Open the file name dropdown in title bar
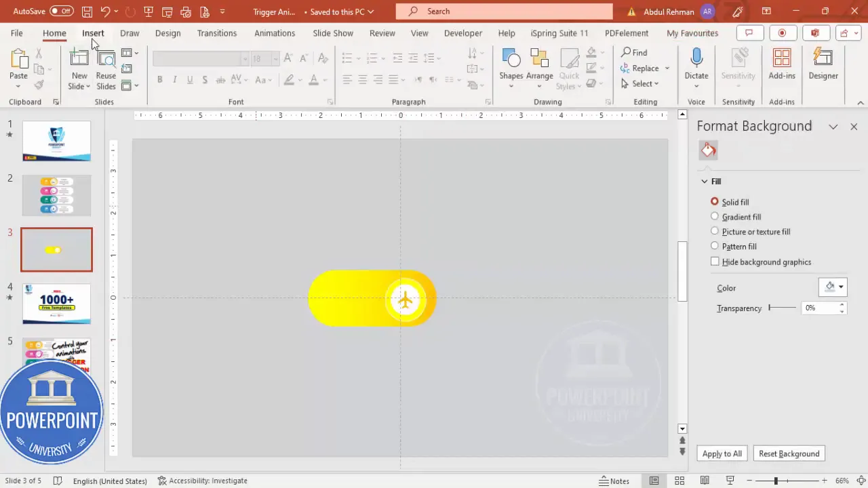The image size is (868, 488). pyautogui.click(x=371, y=12)
